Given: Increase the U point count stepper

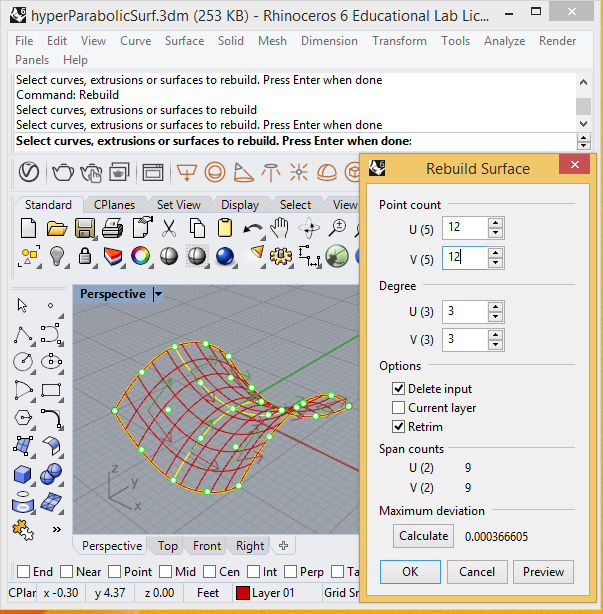Looking at the screenshot, I should click(496, 223).
